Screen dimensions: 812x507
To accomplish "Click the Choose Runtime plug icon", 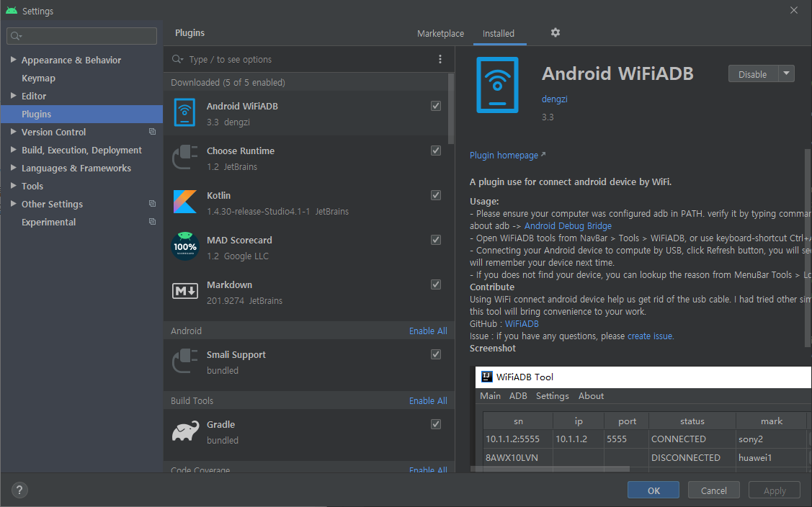I will tap(185, 158).
